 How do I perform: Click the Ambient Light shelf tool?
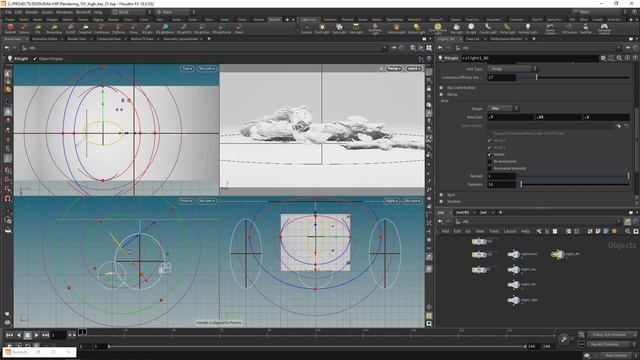[527, 29]
